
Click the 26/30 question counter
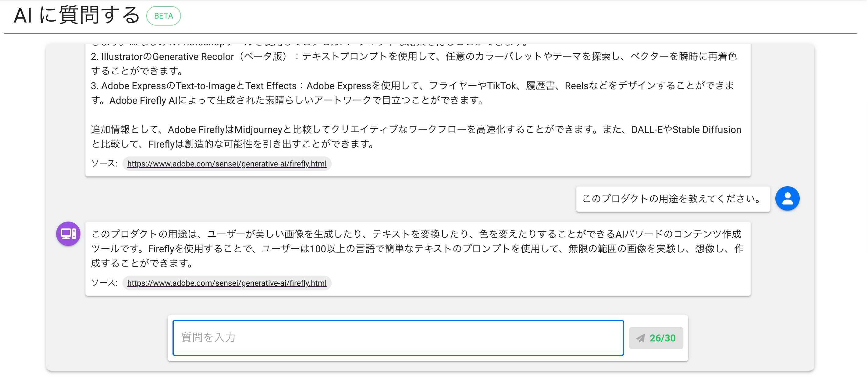(662, 338)
